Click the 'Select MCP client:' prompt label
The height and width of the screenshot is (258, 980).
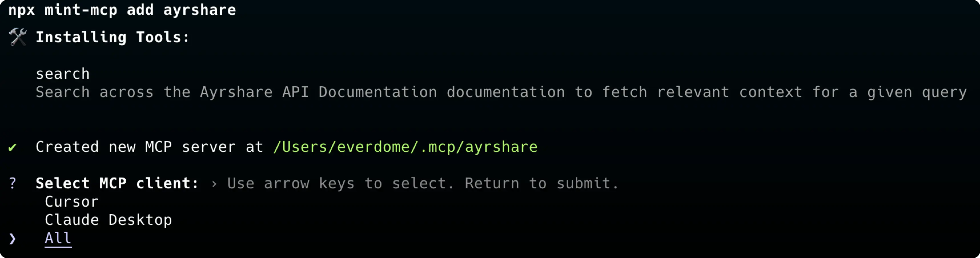(117, 184)
